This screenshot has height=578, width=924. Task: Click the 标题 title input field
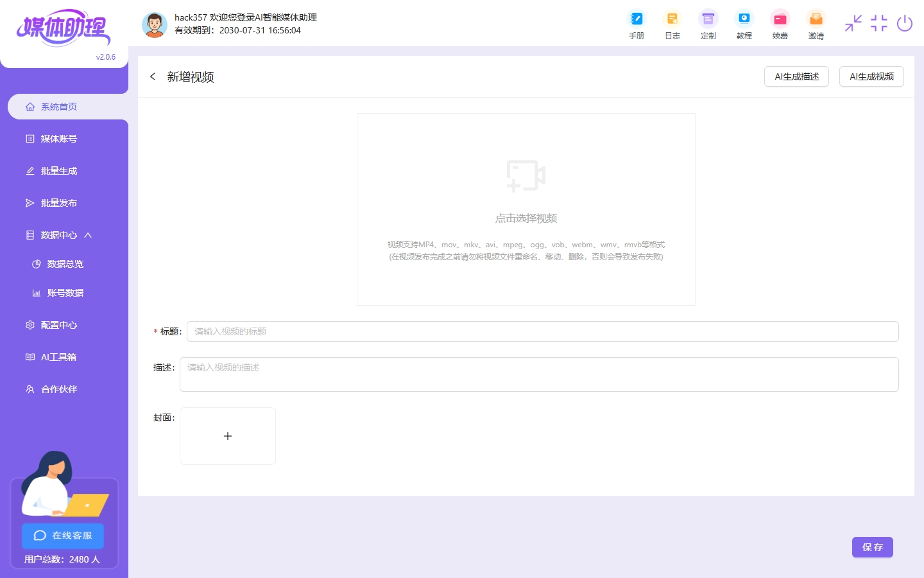pyautogui.click(x=542, y=331)
